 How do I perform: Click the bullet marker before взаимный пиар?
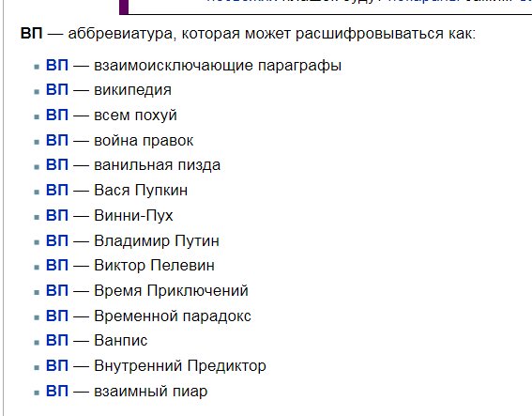[37, 393]
